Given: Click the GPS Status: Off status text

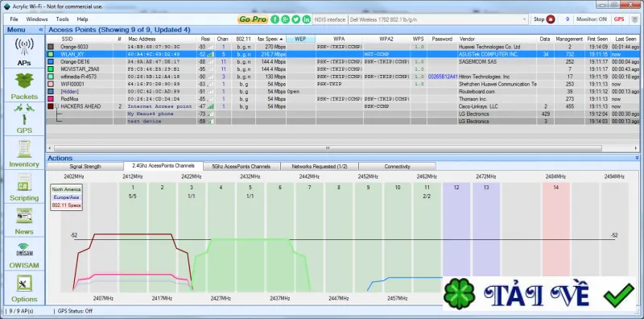Looking at the screenshot, I should (x=75, y=311).
